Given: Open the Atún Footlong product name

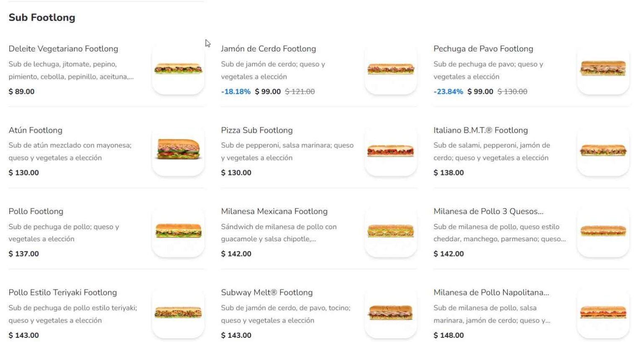Looking at the screenshot, I should [x=35, y=130].
